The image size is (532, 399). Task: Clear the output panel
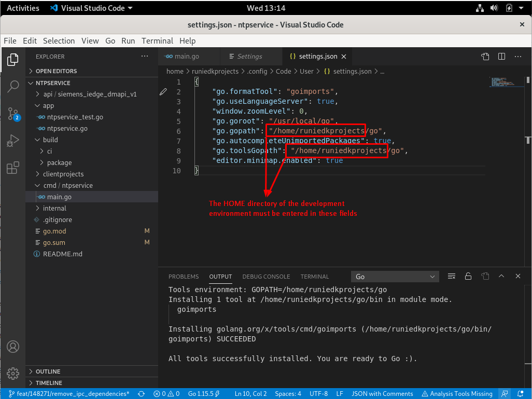[x=452, y=277]
